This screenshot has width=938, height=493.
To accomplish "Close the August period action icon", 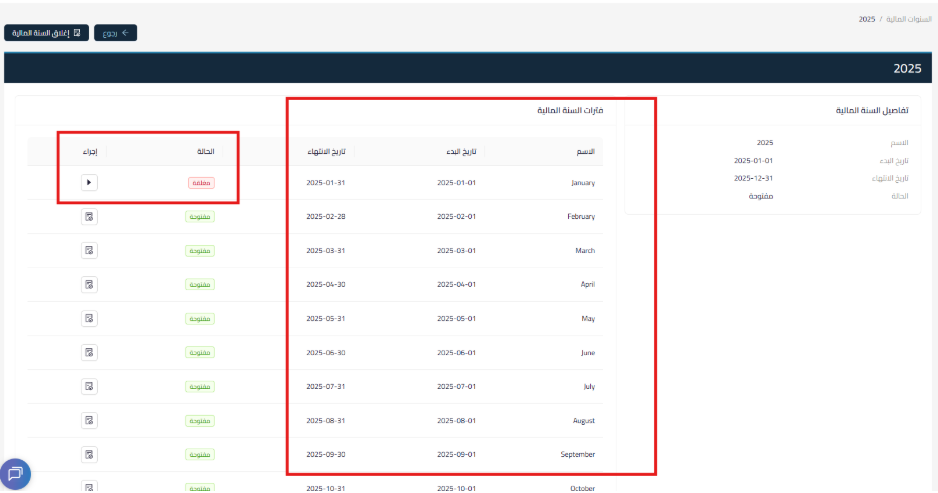I will (89, 421).
